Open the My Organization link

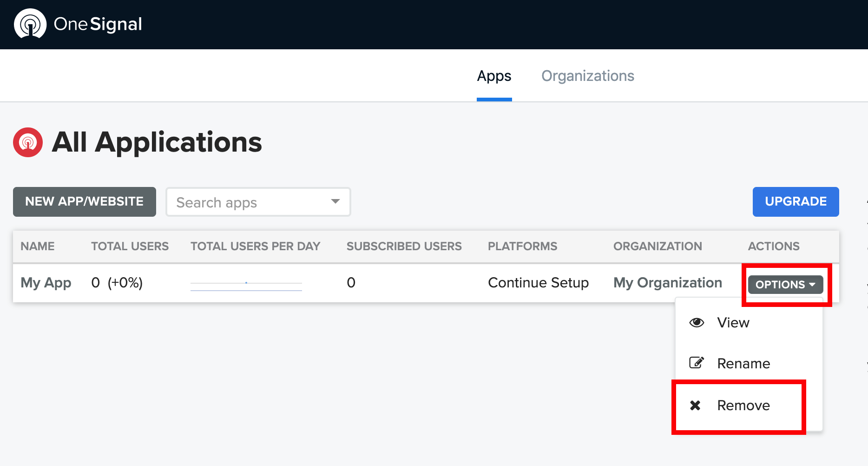click(x=668, y=283)
